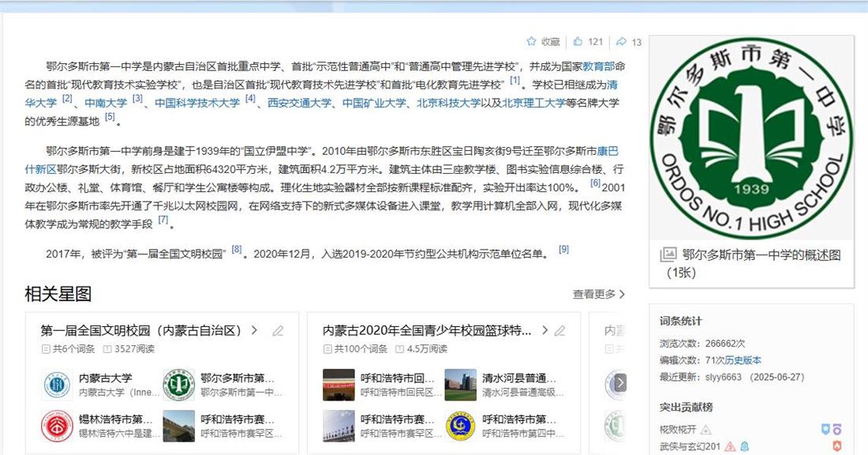Screen dimensions: 868x455
Task: Open the 呼和浩特市回… entry title
Action: pyautogui.click(x=398, y=378)
